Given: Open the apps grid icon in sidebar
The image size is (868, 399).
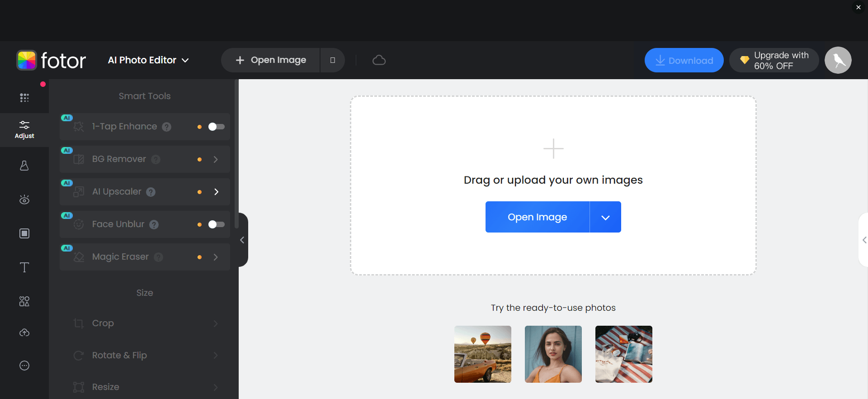Looking at the screenshot, I should pyautogui.click(x=24, y=98).
